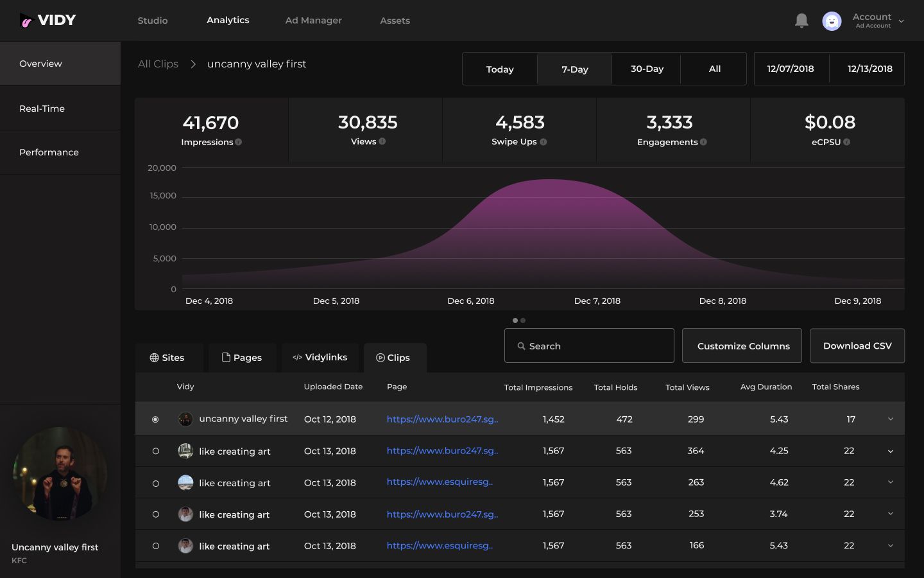Viewport: 924px width, 578px height.
Task: Click the Search input field
Action: click(x=589, y=346)
